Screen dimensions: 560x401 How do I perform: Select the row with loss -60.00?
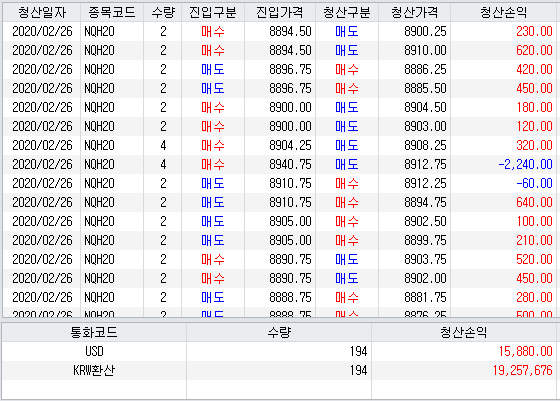[x=280, y=183]
